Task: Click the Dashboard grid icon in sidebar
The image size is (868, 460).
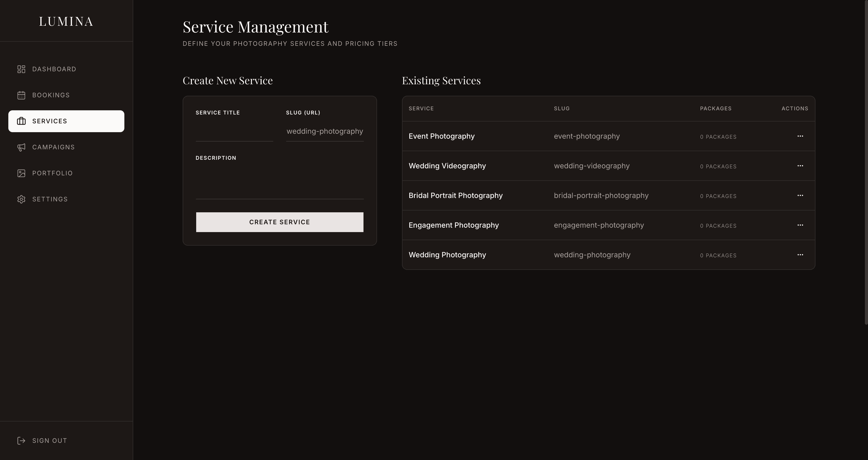Action: 21,69
